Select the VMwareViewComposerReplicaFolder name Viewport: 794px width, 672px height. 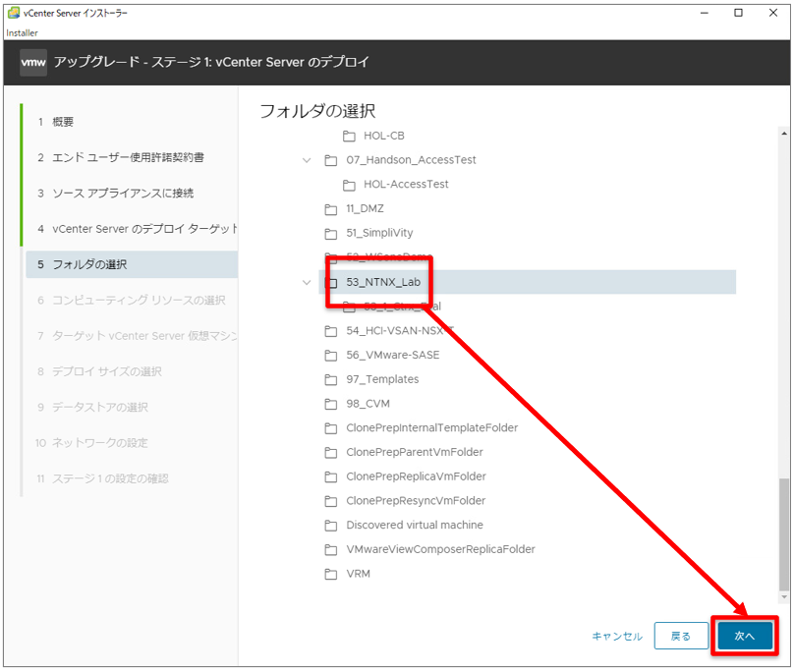[440, 549]
